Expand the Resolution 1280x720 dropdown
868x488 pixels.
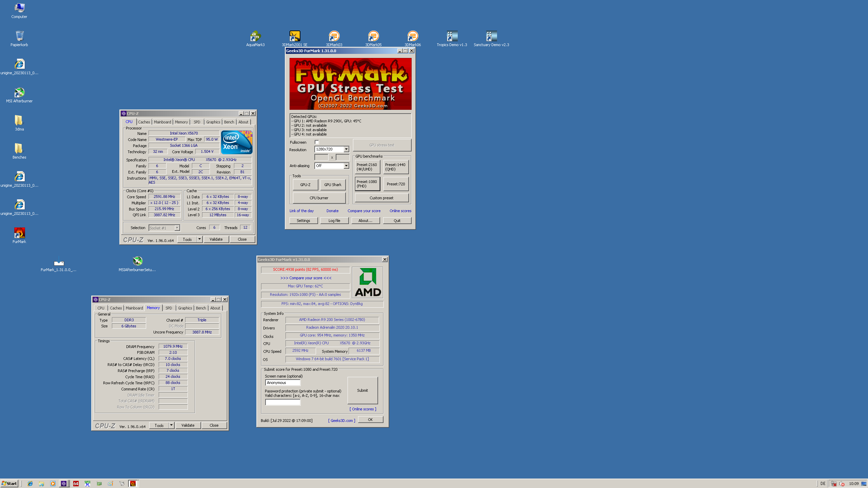pos(346,149)
